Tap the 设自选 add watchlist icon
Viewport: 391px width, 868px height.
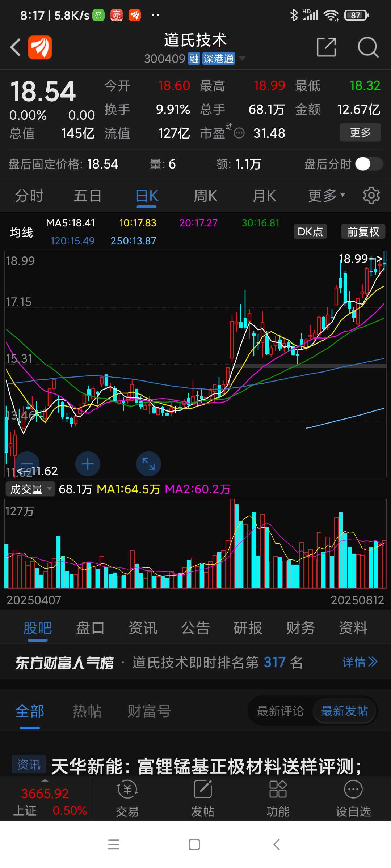pyautogui.click(x=353, y=798)
